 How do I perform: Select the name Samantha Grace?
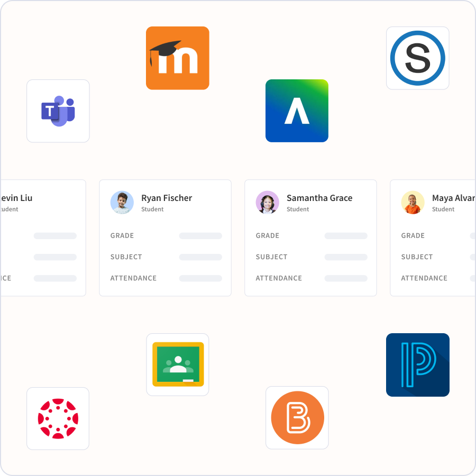(x=319, y=198)
